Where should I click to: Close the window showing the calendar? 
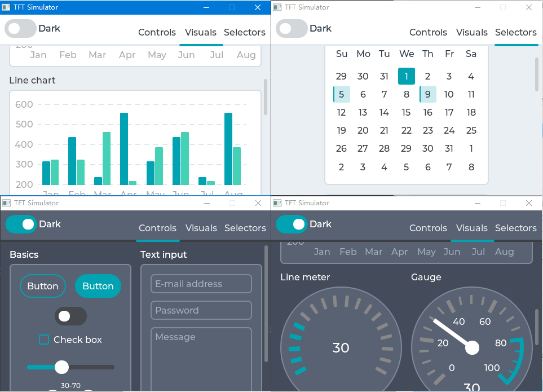528,7
